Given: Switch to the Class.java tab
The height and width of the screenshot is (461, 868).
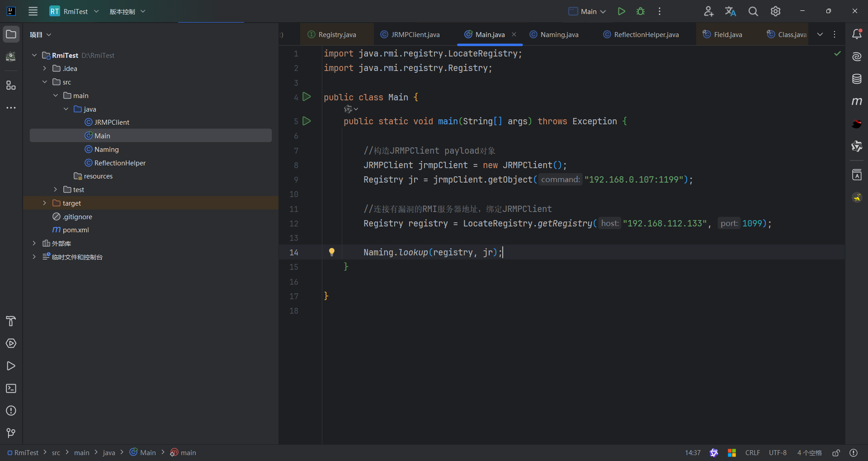Looking at the screenshot, I should (787, 34).
